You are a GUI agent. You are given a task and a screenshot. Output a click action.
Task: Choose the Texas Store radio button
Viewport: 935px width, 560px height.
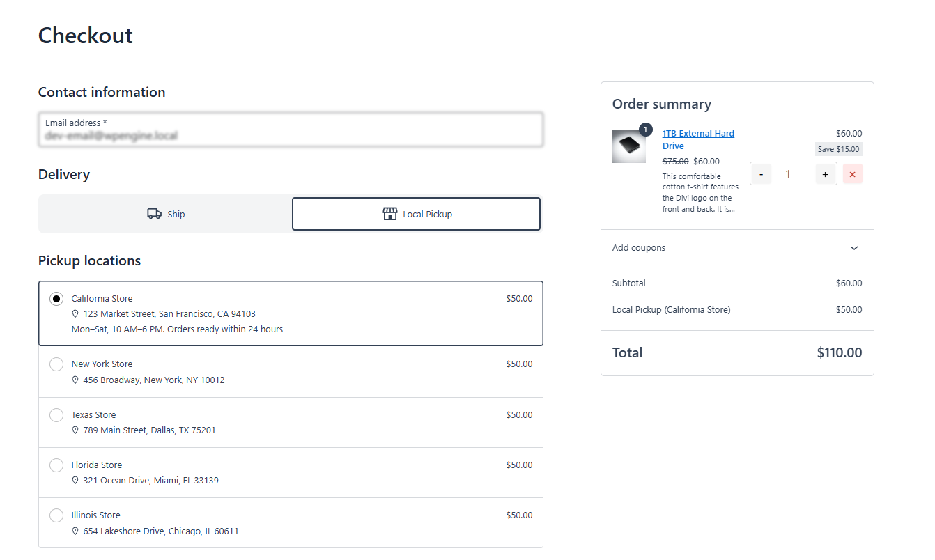[x=56, y=415]
